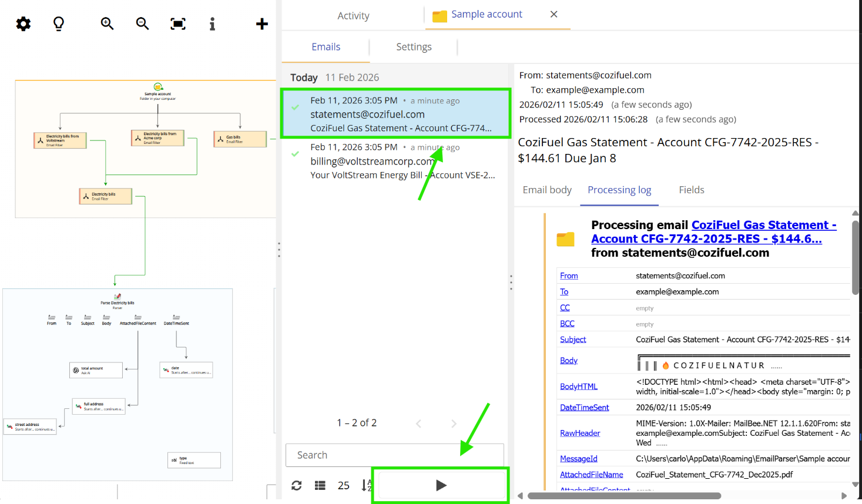The width and height of the screenshot is (862, 504).
Task: Sort emails with the A-Z icon
Action: (x=365, y=485)
